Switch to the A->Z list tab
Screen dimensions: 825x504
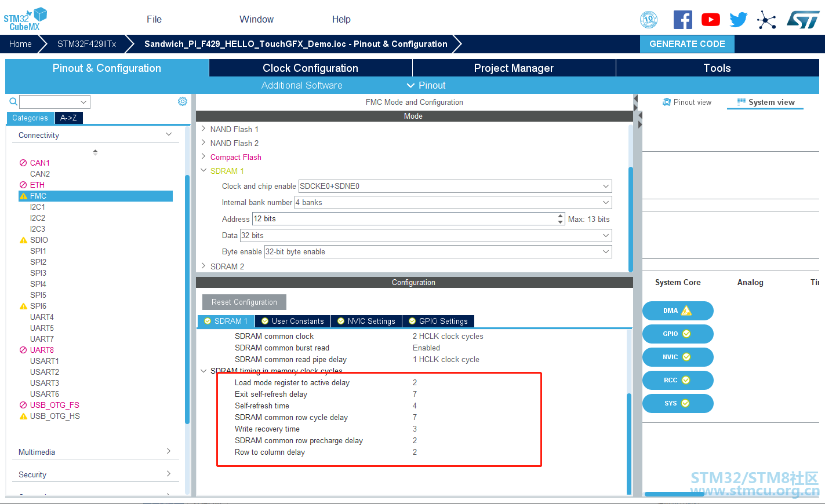pyautogui.click(x=68, y=118)
